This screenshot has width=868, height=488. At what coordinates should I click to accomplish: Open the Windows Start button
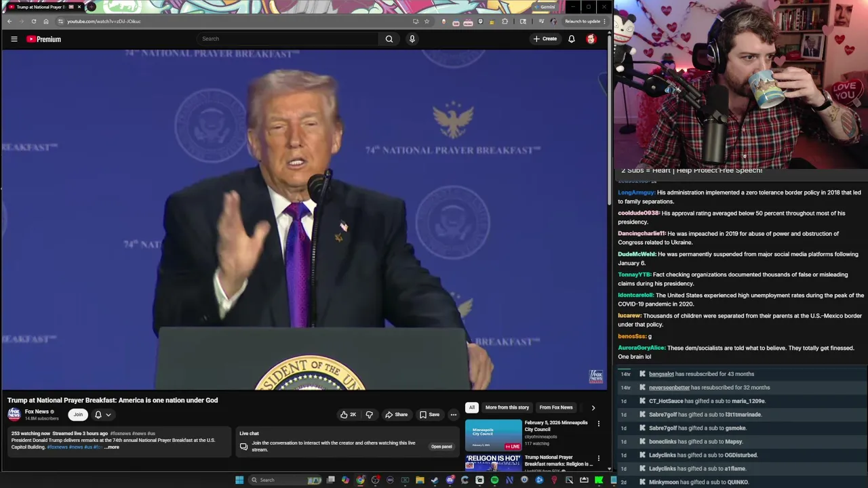point(239,480)
